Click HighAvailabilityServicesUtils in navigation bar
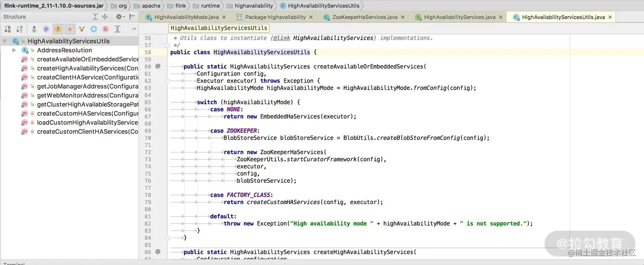The height and width of the screenshot is (265, 644). [x=319, y=6]
